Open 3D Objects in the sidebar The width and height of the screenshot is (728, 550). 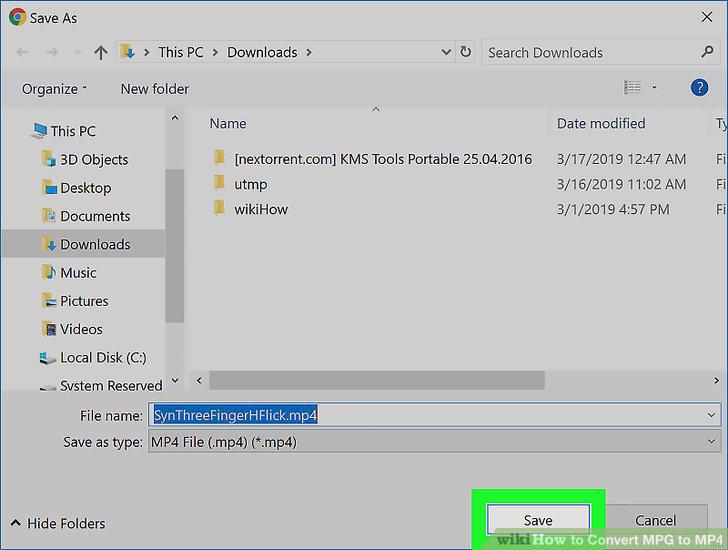(94, 160)
